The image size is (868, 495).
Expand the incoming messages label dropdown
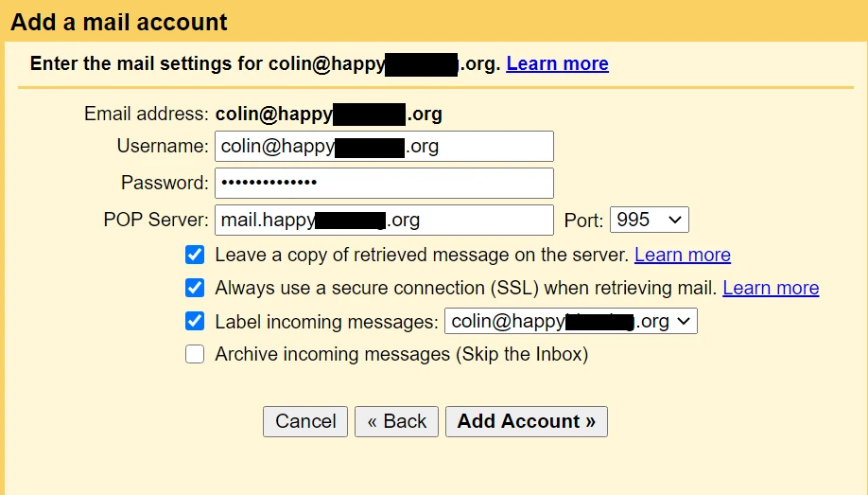pyautogui.click(x=570, y=322)
